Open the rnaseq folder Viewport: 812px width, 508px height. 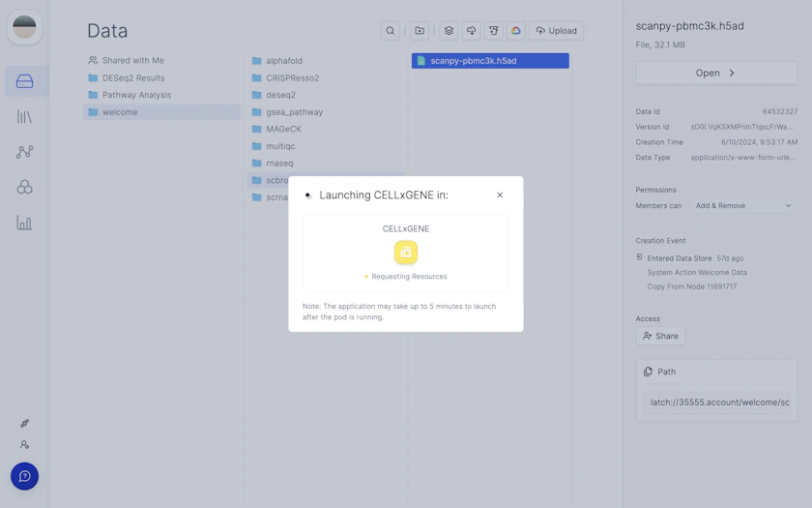tap(327, 164)
